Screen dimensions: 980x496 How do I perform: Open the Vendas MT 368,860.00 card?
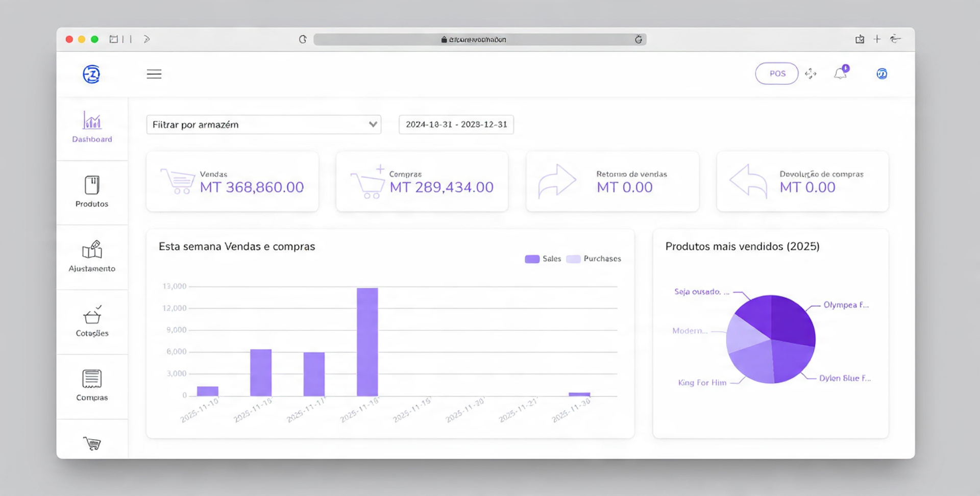coord(232,181)
